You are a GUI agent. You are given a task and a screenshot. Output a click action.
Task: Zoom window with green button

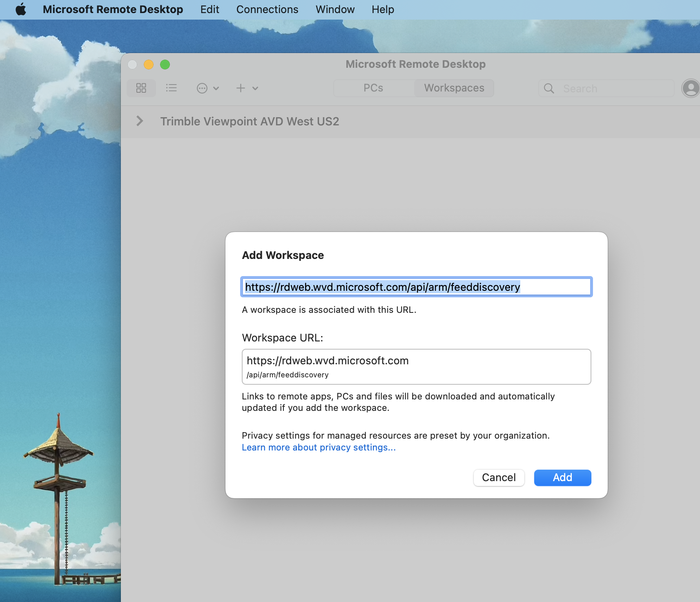[x=165, y=65]
